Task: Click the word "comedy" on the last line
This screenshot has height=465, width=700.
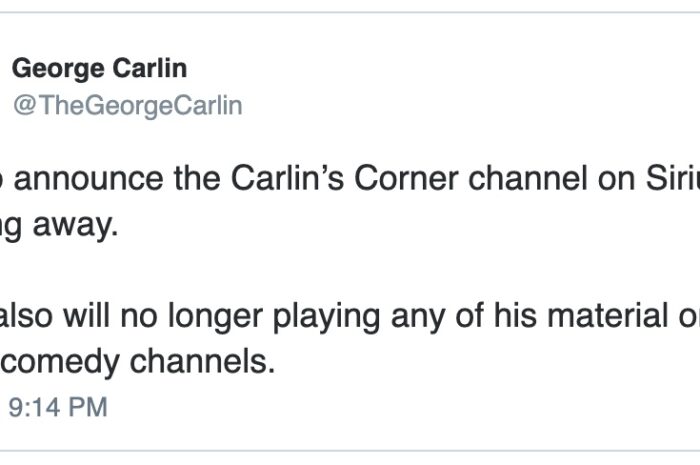Action: tap(60, 362)
